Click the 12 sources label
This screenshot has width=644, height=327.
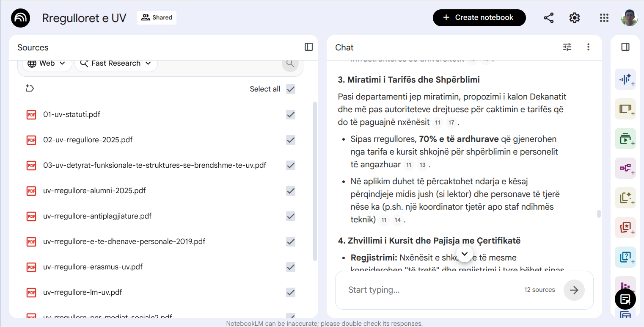[x=539, y=290]
